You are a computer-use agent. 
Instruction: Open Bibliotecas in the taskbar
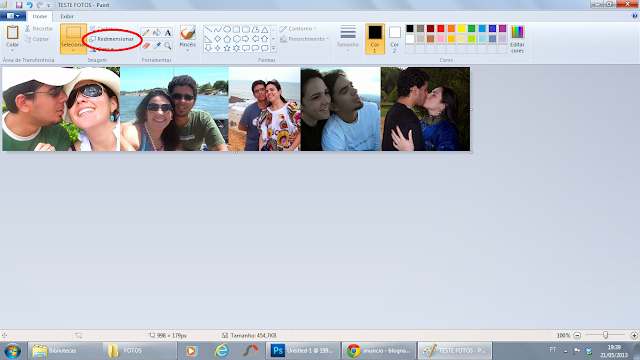pyautogui.click(x=64, y=351)
